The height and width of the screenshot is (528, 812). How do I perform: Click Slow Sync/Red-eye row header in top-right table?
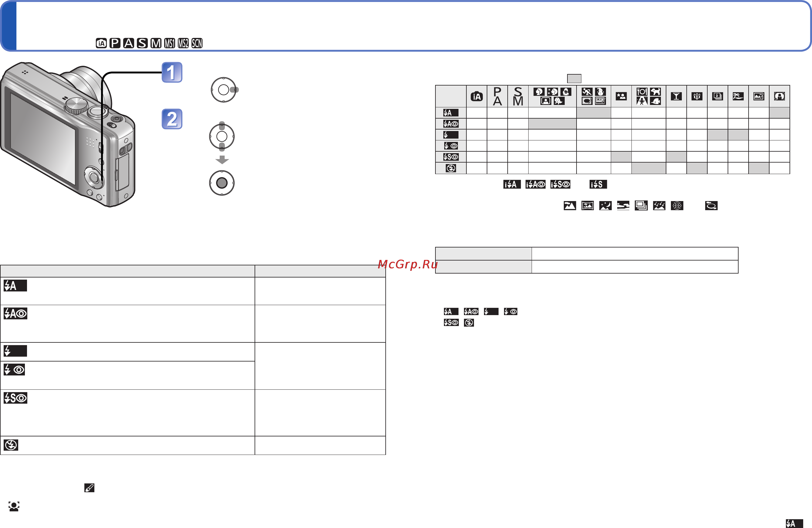(x=451, y=157)
